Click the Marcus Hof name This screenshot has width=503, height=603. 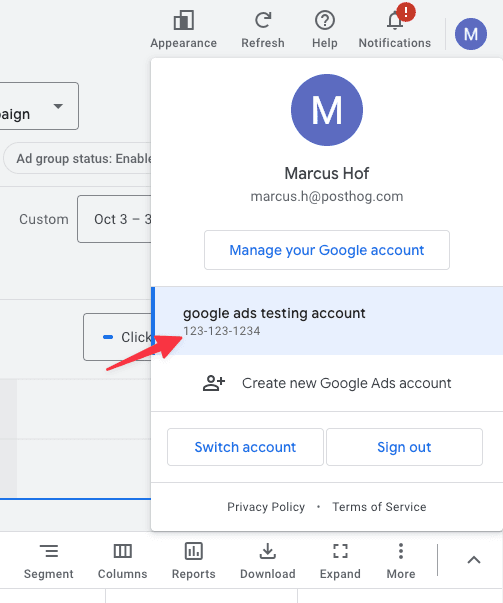pos(327,173)
